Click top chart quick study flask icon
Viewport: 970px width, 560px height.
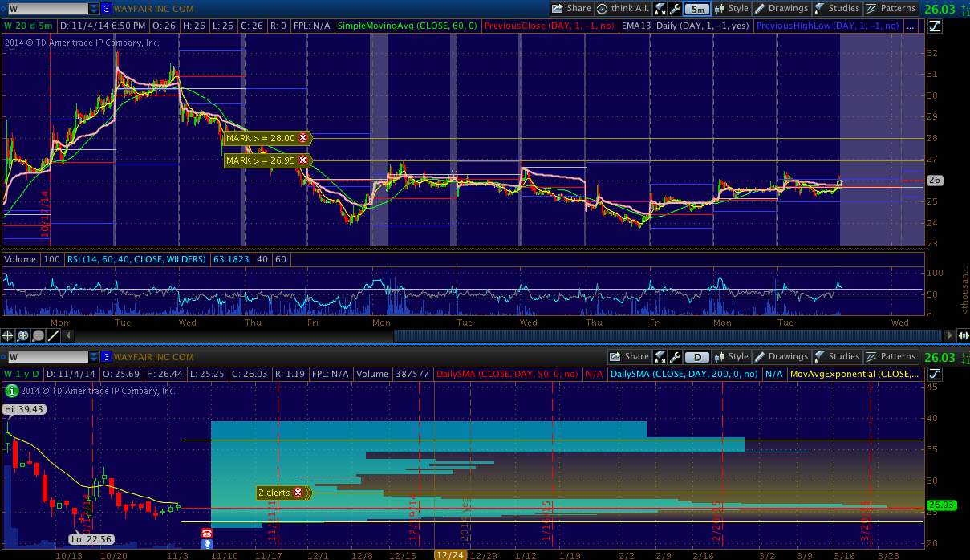point(660,9)
